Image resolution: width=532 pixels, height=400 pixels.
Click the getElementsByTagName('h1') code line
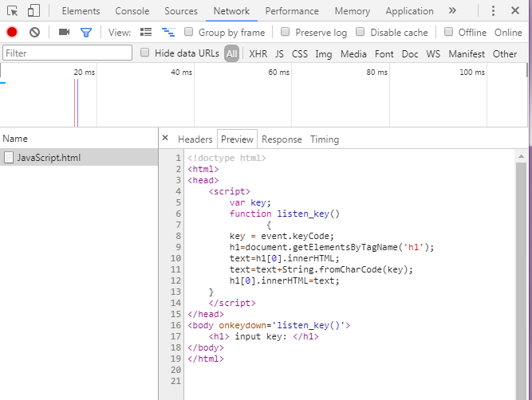tap(332, 247)
